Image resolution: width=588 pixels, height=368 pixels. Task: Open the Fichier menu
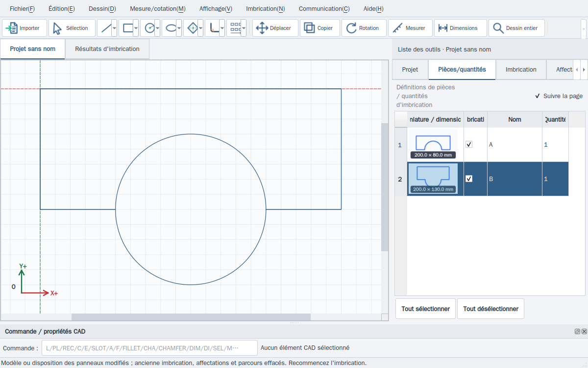click(22, 8)
